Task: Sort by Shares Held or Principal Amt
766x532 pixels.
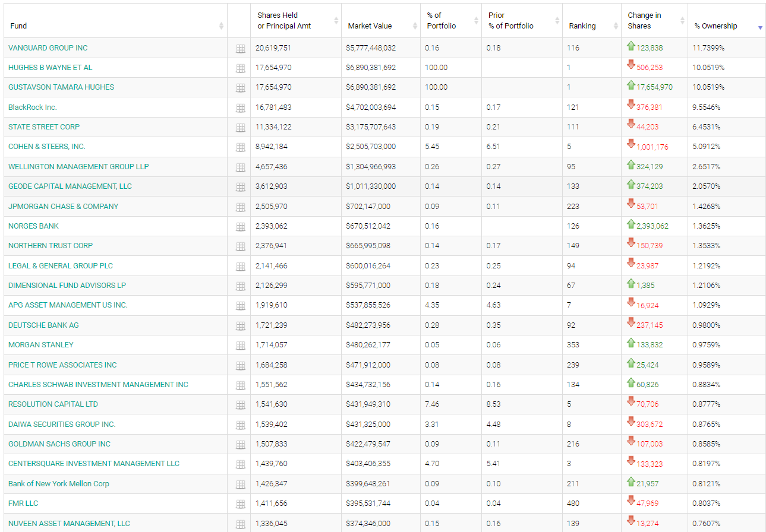Action: click(296, 21)
